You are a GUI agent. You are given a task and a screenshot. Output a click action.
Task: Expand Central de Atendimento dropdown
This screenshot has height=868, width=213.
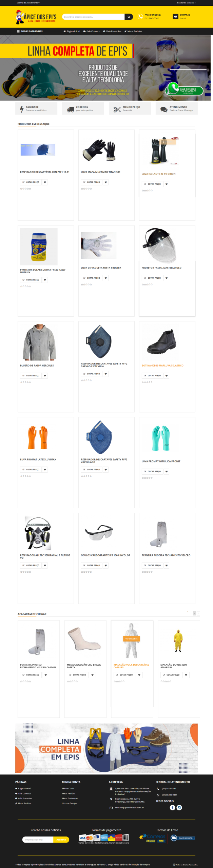[28, 3]
